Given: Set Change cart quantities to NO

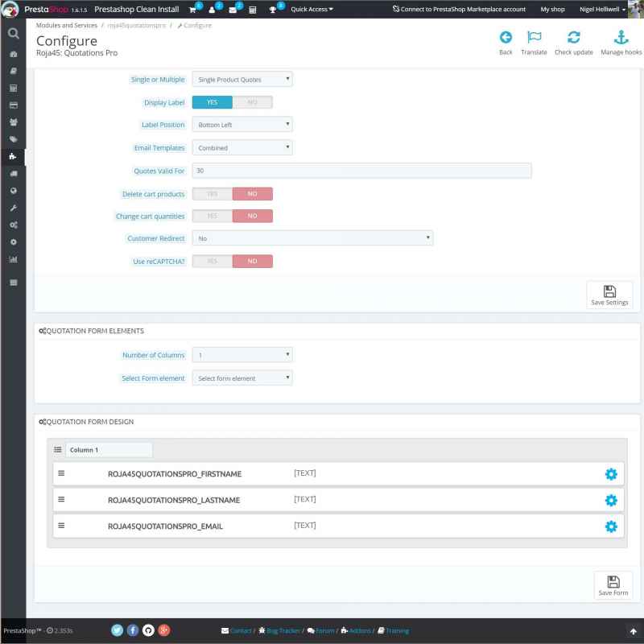Looking at the screenshot, I should pos(252,216).
